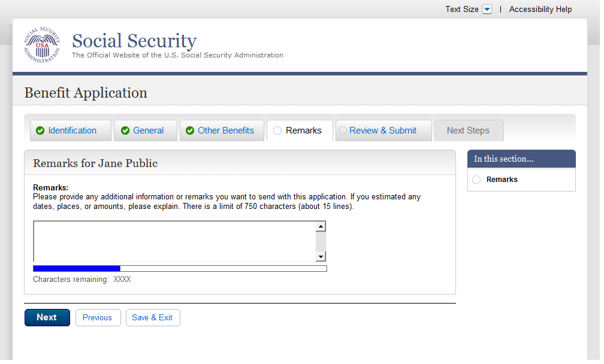Image resolution: width=604 pixels, height=364 pixels.
Task: Open the Accessibility Help link
Action: point(540,10)
